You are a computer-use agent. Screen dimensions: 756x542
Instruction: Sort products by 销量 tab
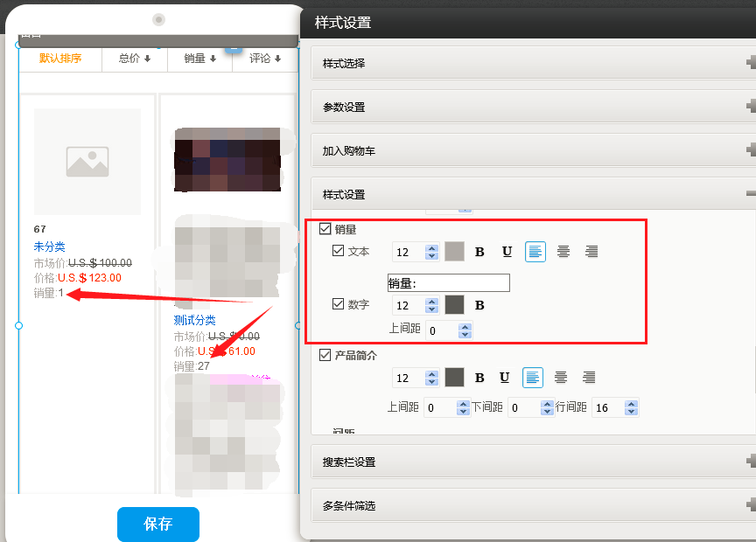[199, 59]
